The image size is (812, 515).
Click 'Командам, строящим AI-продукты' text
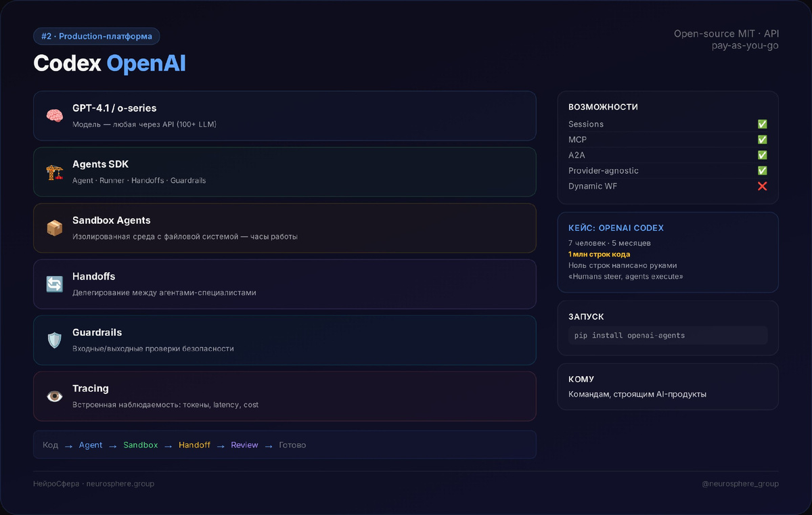click(x=637, y=394)
